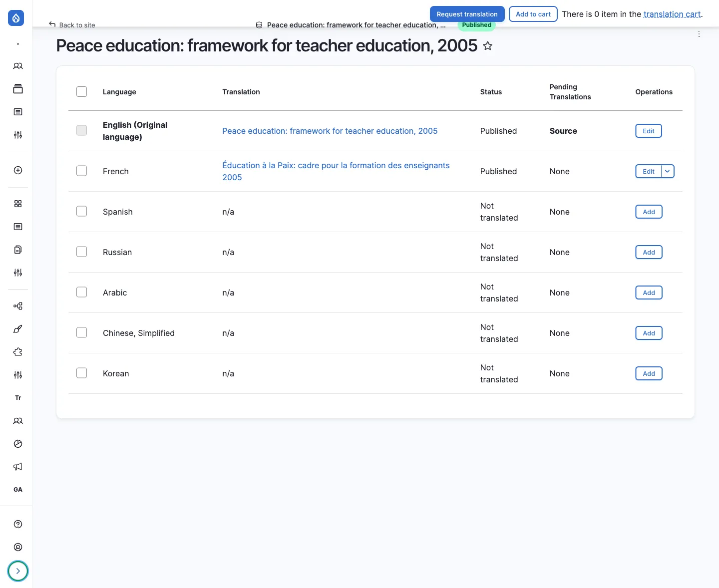Toggle the select-all checkbox in table header

(82, 91)
